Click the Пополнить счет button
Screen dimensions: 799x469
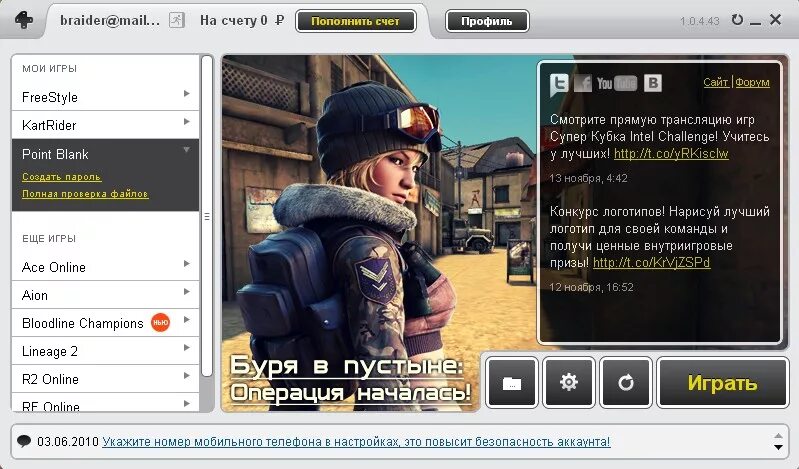(x=356, y=21)
